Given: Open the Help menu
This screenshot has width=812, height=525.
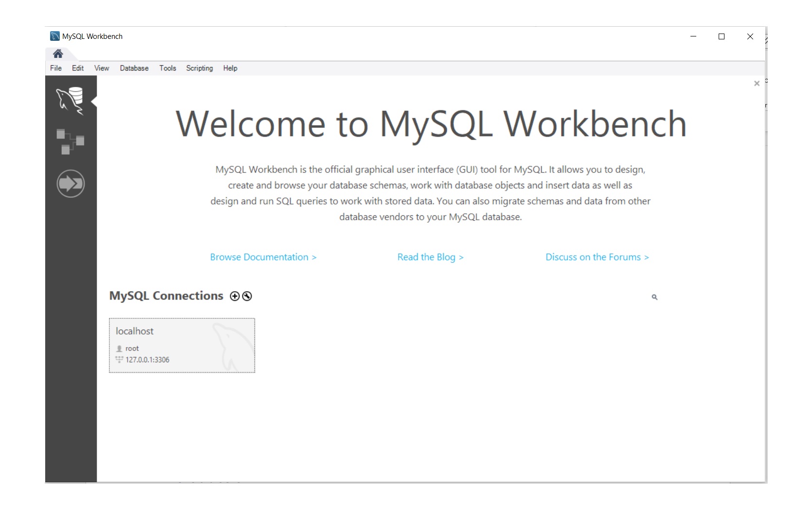Looking at the screenshot, I should point(230,68).
